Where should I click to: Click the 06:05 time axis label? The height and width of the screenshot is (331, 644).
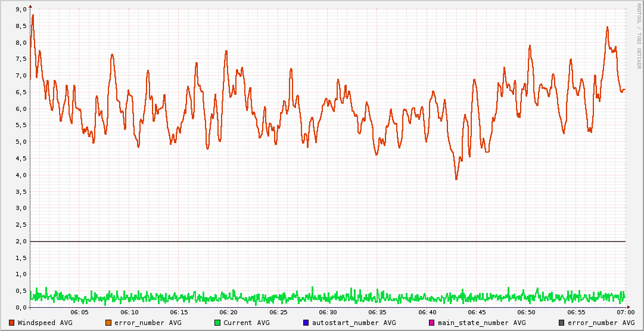[80, 313]
